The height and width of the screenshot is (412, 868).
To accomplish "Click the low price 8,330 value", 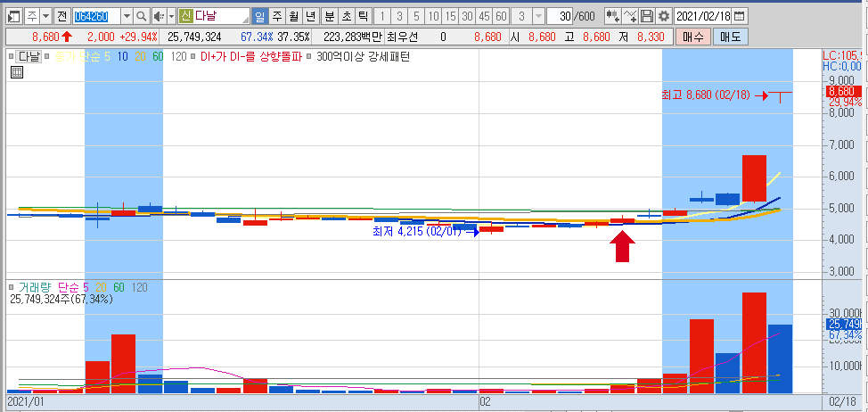I will click(652, 37).
